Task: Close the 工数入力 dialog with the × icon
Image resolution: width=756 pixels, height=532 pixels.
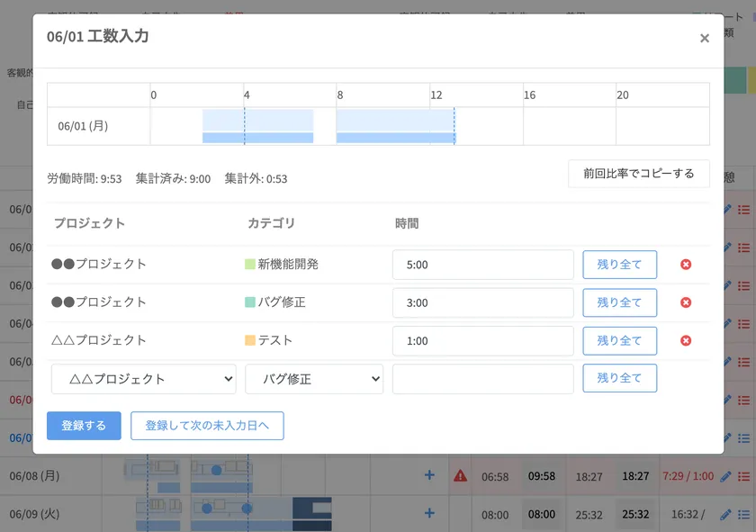Action: point(704,38)
